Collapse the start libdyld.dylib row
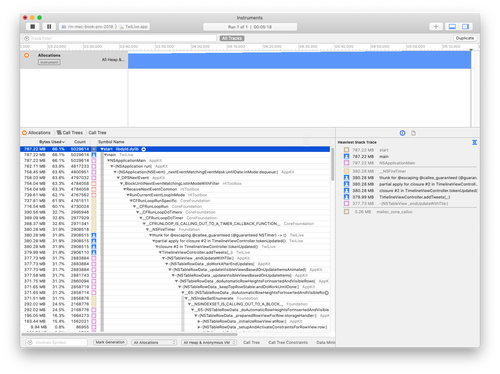500x374 pixels. 102,149
